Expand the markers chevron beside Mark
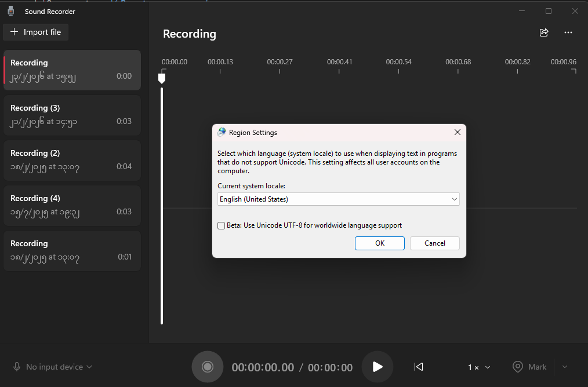This screenshot has width=588, height=387. pos(565,367)
